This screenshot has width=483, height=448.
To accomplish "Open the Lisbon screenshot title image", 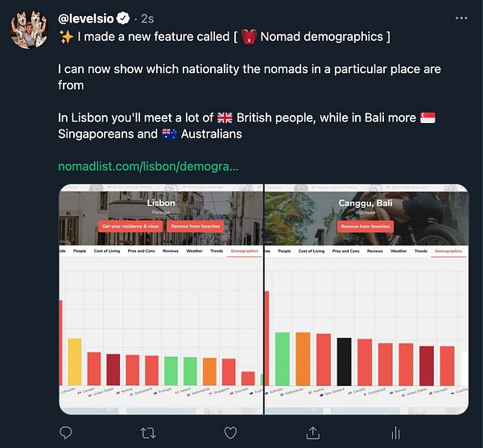I will tap(161, 203).
